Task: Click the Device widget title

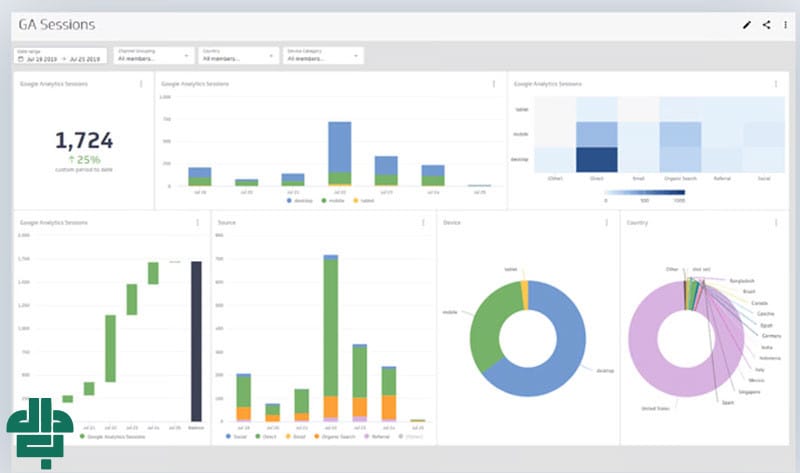Action: pos(452,222)
